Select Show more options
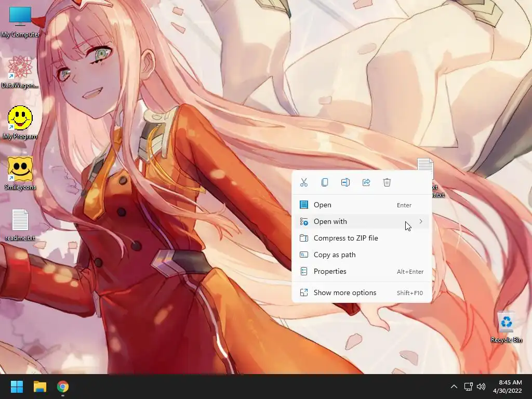This screenshot has height=399, width=532. click(362, 292)
